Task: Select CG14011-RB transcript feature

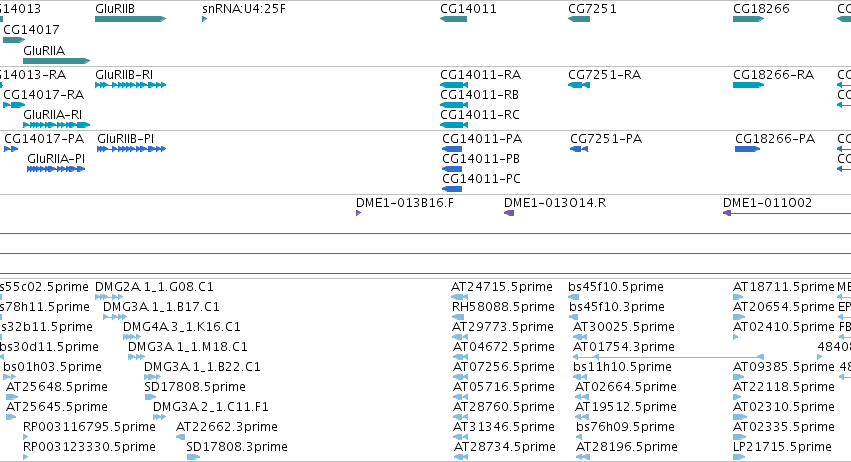Action: [x=454, y=105]
